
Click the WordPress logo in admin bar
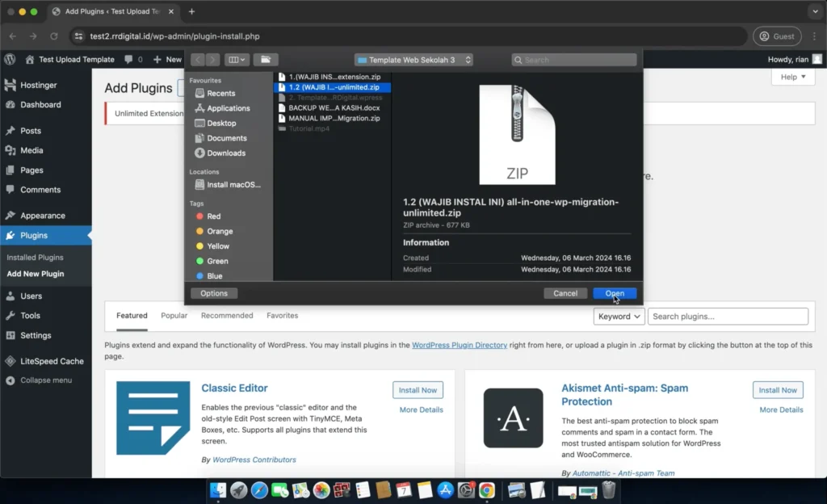pyautogui.click(x=10, y=59)
